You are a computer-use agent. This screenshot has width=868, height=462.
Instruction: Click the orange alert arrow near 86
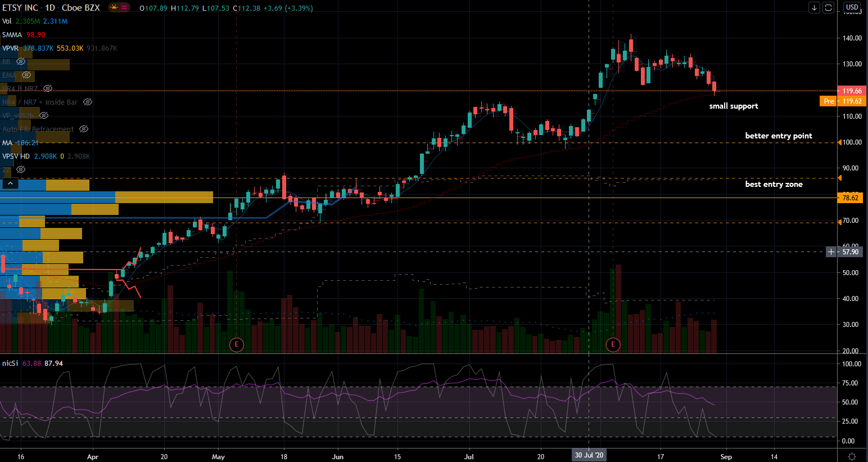pos(840,178)
